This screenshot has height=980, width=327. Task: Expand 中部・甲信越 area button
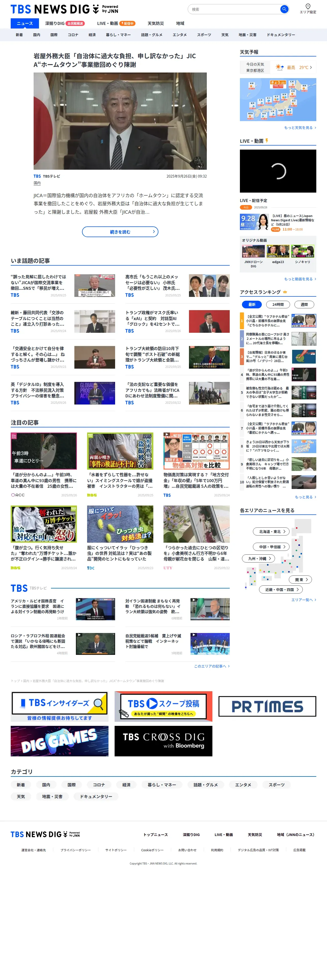coord(271,547)
